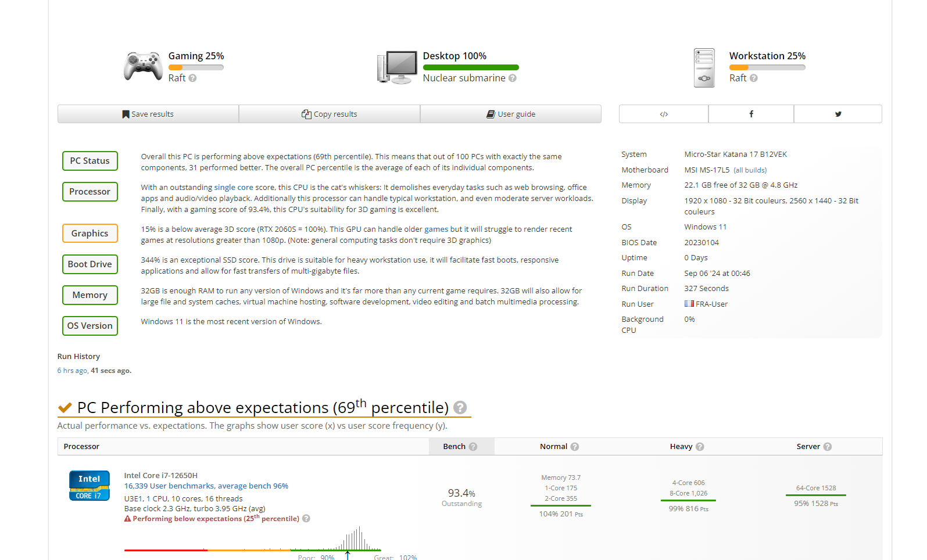Open the FRA-User run user link
The height and width of the screenshot is (560, 927).
coord(711,304)
